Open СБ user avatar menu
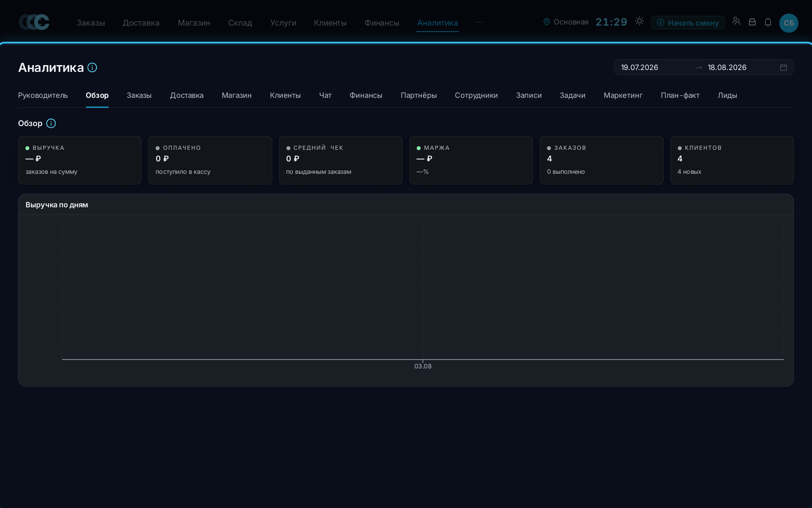This screenshot has height=508, width=812. pyautogui.click(x=789, y=23)
